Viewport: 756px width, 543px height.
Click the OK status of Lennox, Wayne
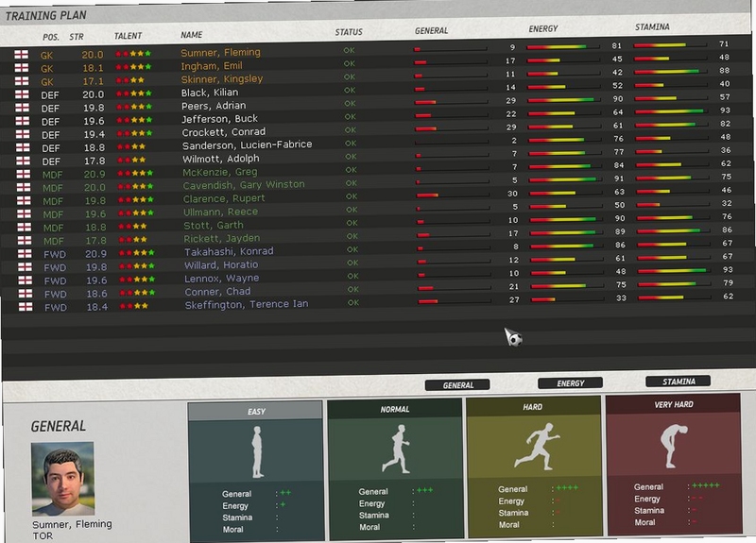click(352, 276)
